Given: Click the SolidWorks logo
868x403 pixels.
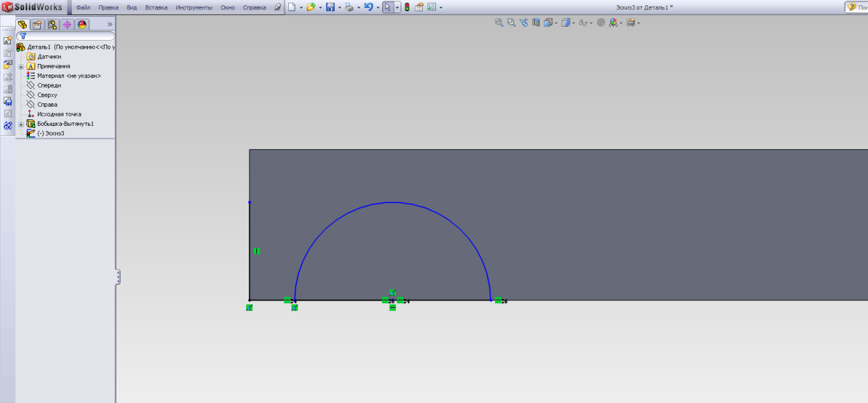Looking at the screenshot, I should (33, 7).
